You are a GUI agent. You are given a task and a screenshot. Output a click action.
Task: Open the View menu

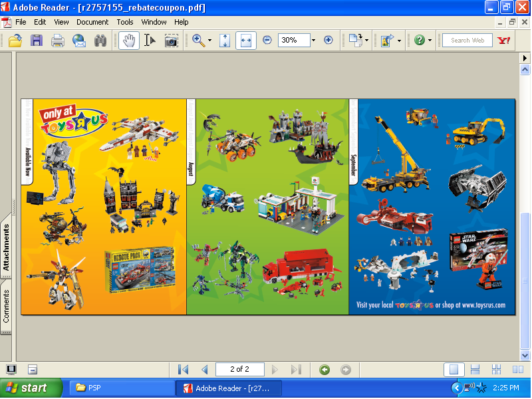coord(61,22)
